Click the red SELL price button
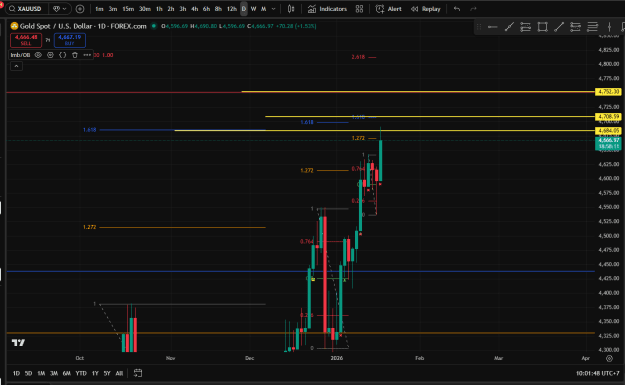Image resolution: width=625 pixels, height=385 pixels. click(26, 40)
